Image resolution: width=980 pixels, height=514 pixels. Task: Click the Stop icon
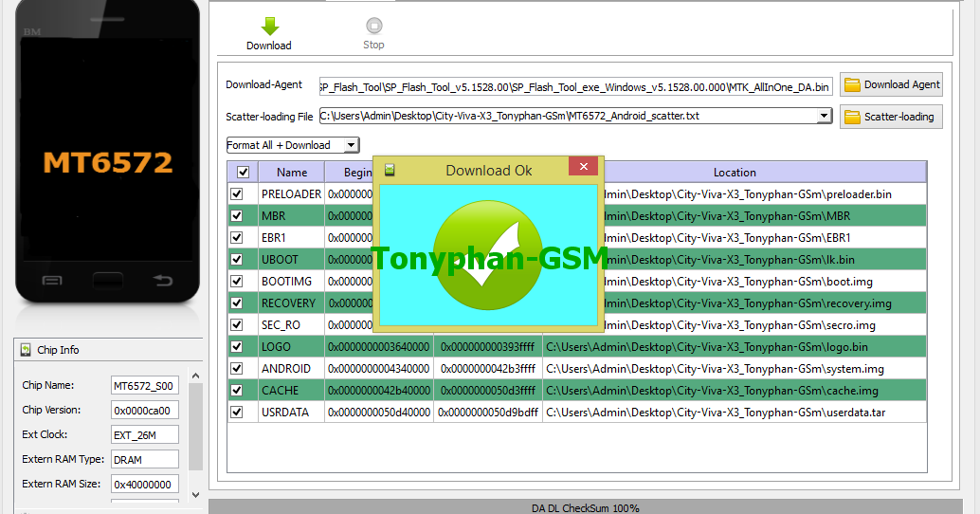click(373, 26)
